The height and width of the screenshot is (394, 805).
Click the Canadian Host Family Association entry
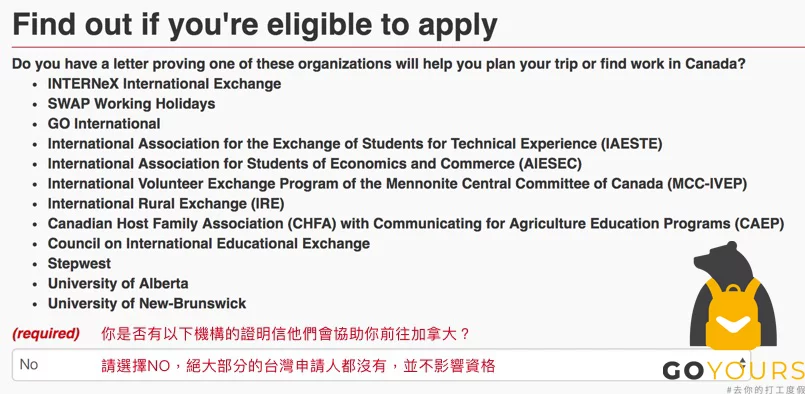pyautogui.click(x=416, y=224)
